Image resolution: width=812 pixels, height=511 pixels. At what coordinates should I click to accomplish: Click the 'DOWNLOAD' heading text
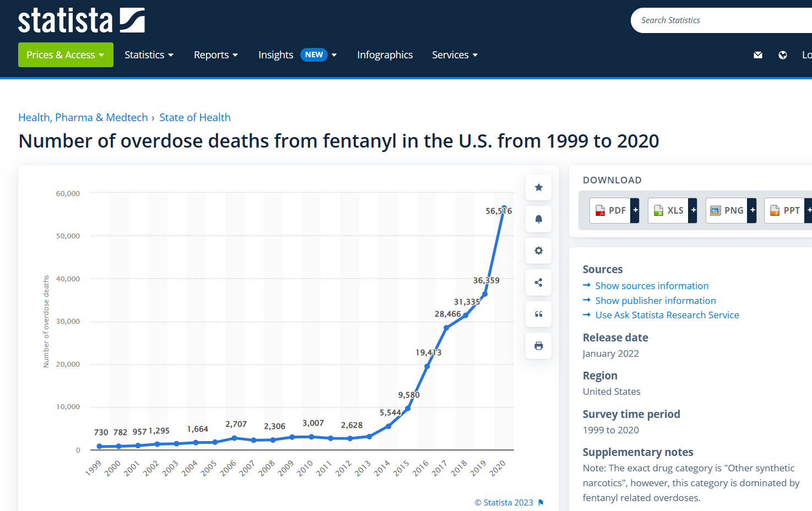pos(612,180)
